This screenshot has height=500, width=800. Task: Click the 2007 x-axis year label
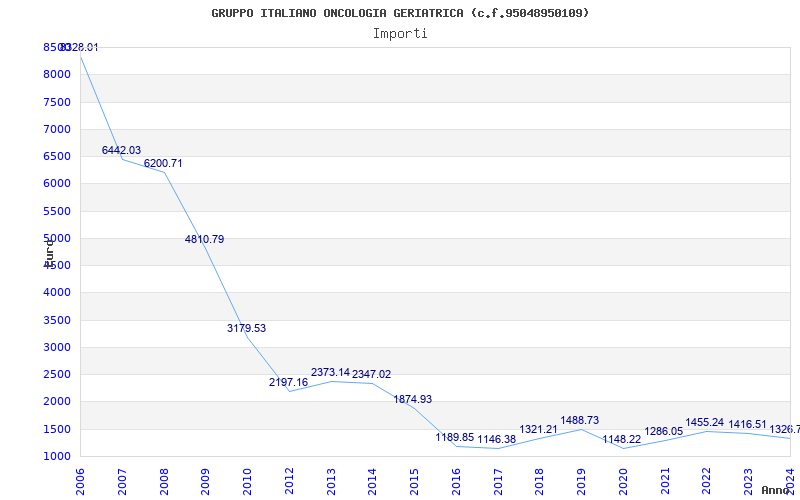pyautogui.click(x=122, y=481)
